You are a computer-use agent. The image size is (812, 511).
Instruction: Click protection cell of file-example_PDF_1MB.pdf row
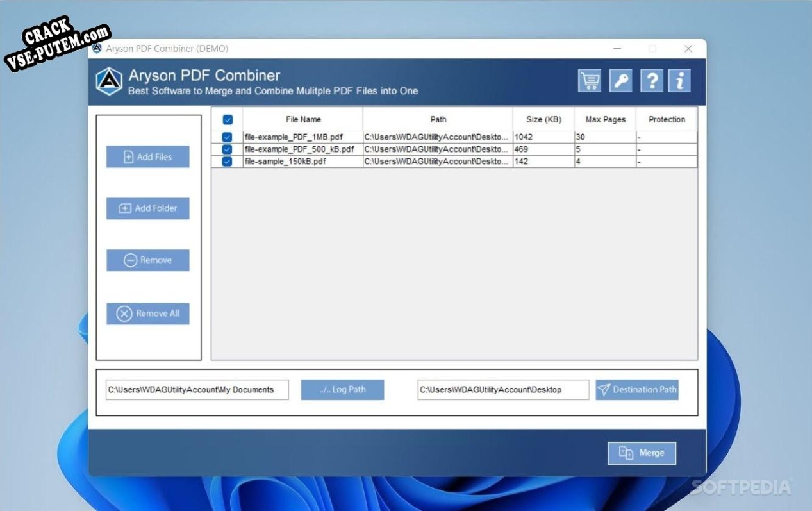coord(667,137)
